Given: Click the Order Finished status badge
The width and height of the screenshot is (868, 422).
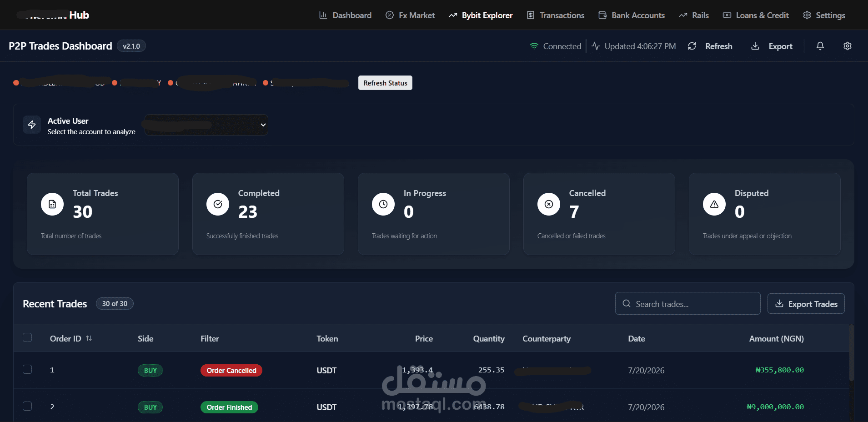Looking at the screenshot, I should [x=229, y=407].
